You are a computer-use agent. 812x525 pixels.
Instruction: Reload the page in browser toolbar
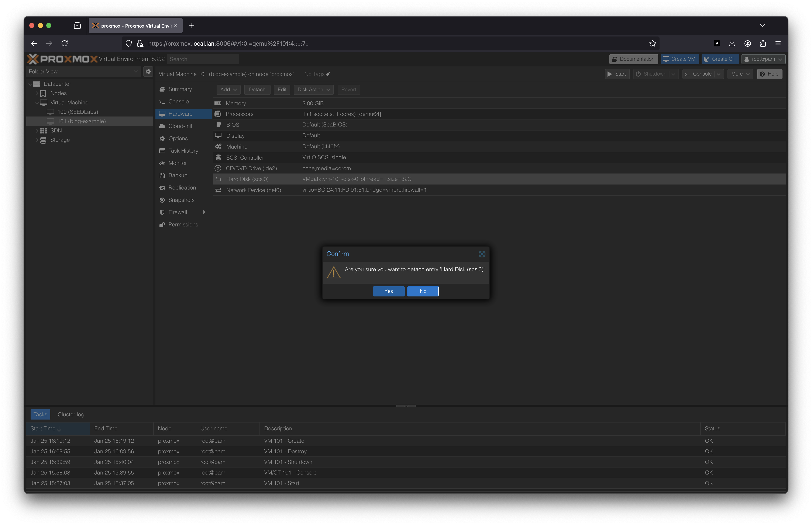pos(65,43)
